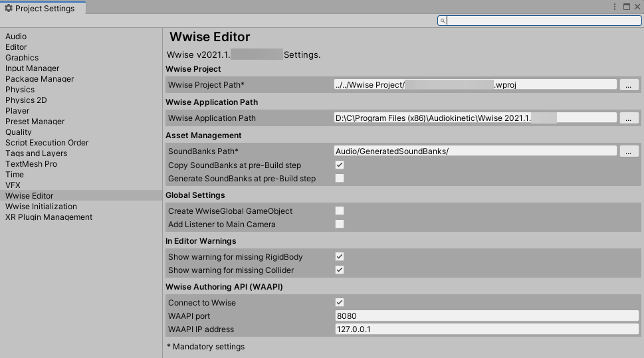Select Physics in the sidebar
The height and width of the screenshot is (358, 644).
coord(20,90)
